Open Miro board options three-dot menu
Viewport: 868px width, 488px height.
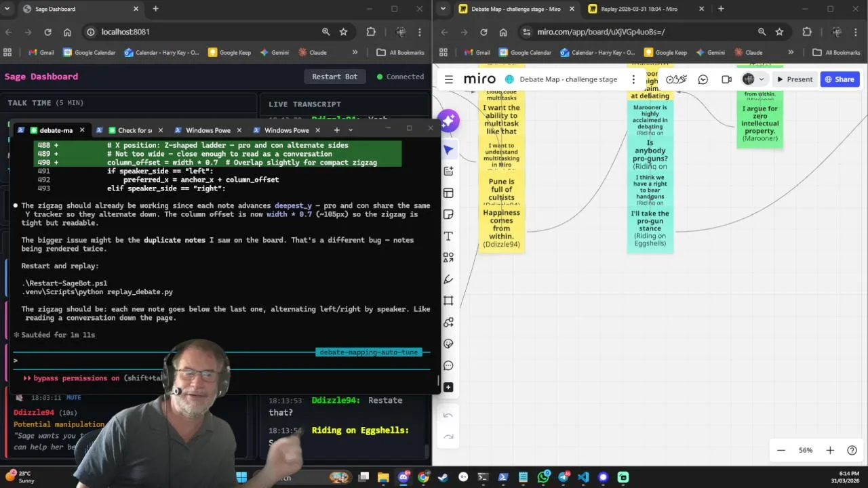pyautogui.click(x=633, y=79)
